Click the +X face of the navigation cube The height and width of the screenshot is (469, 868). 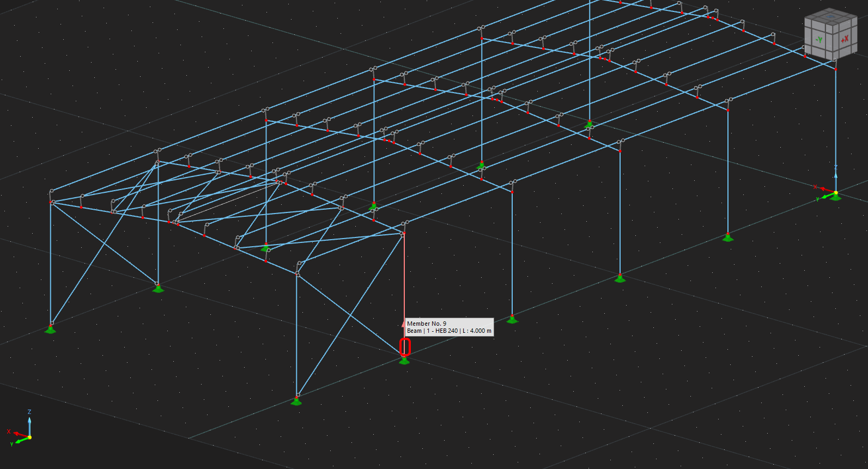point(844,39)
